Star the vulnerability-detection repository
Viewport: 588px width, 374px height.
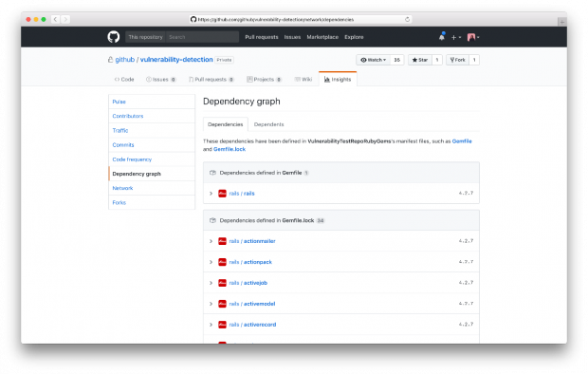pos(420,60)
